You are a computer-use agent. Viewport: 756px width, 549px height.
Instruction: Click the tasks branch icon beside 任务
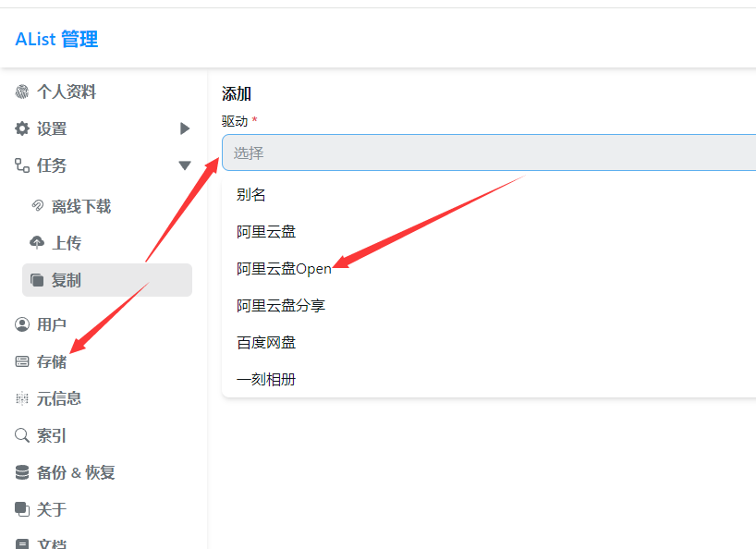click(x=21, y=165)
